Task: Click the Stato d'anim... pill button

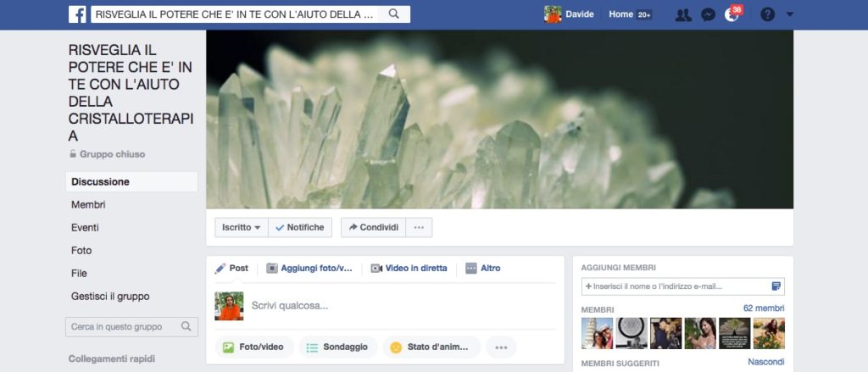Action: [x=431, y=347]
